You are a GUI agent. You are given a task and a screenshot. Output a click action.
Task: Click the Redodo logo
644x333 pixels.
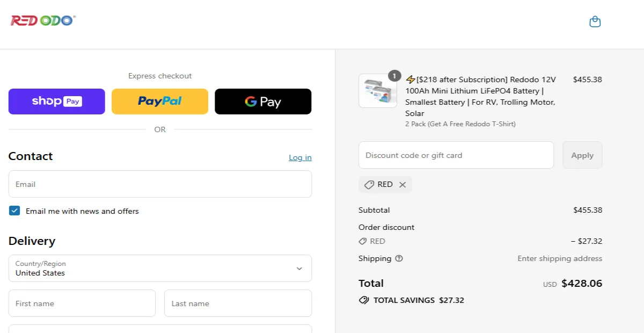(x=43, y=21)
